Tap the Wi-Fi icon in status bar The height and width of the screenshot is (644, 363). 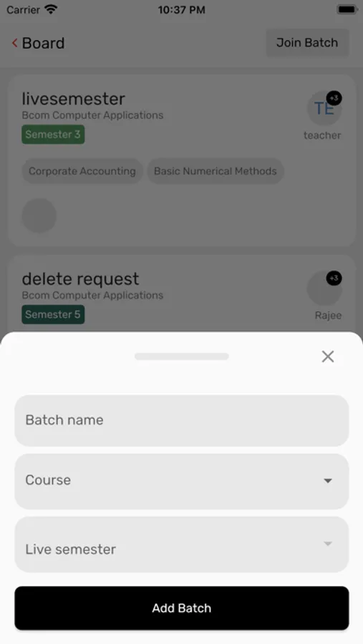pyautogui.click(x=51, y=9)
